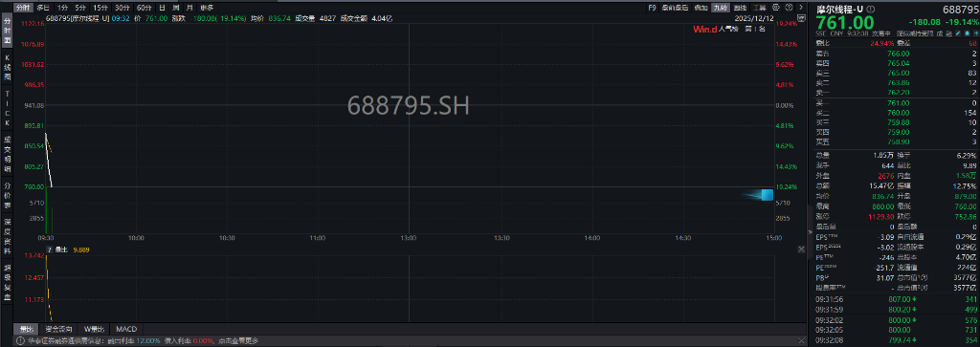Click the 买一 761.00 order row
Screen dimensions: 980x347
(x=896, y=103)
